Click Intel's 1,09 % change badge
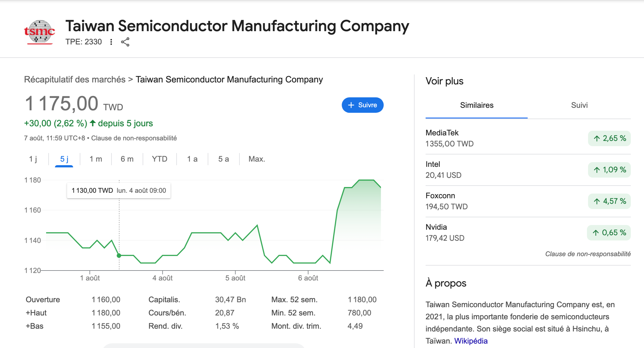Screen dimensions: 644x348 (x=609, y=170)
